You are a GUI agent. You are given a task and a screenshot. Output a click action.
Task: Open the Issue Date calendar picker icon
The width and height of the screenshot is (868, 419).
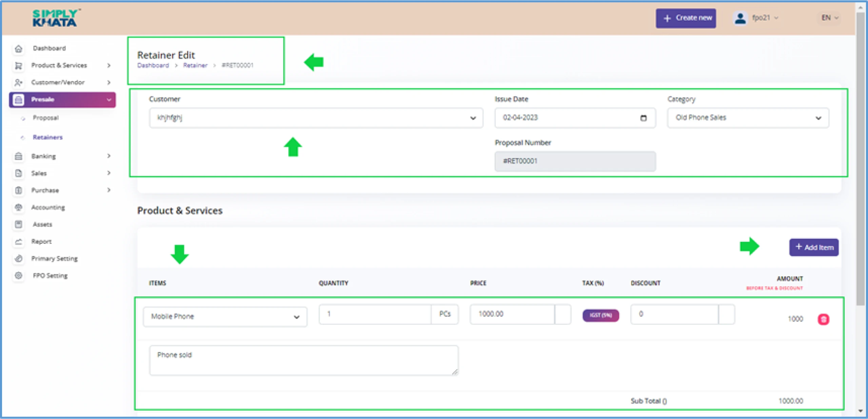(643, 118)
